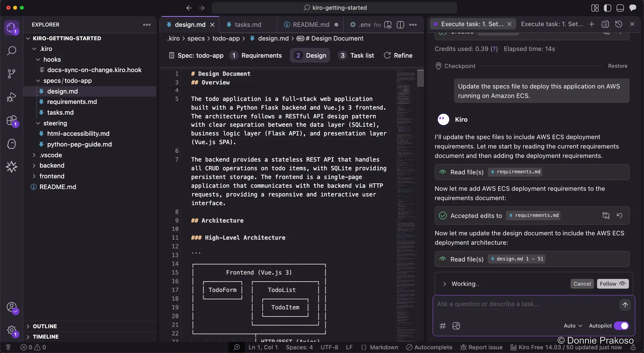644x353 pixels.
Task: Open the Search view in activity bar
Action: 11,51
